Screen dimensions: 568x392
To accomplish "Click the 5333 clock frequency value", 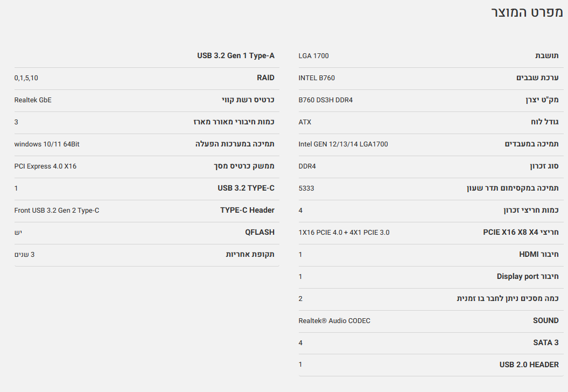I will click(x=306, y=188).
